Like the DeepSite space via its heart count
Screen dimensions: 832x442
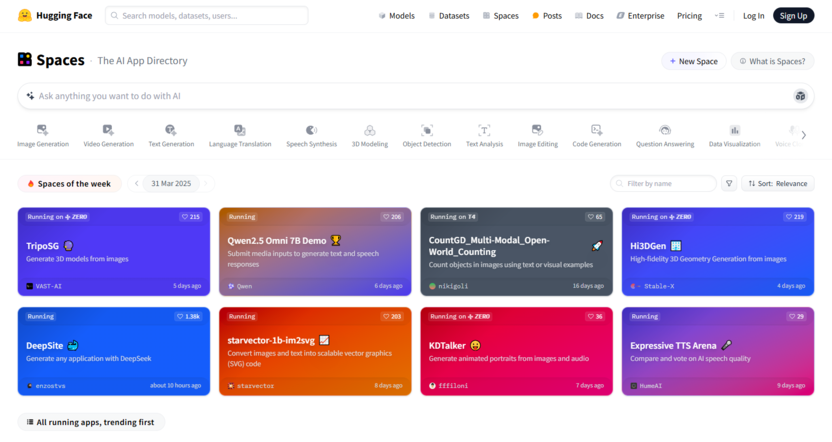[x=188, y=316]
